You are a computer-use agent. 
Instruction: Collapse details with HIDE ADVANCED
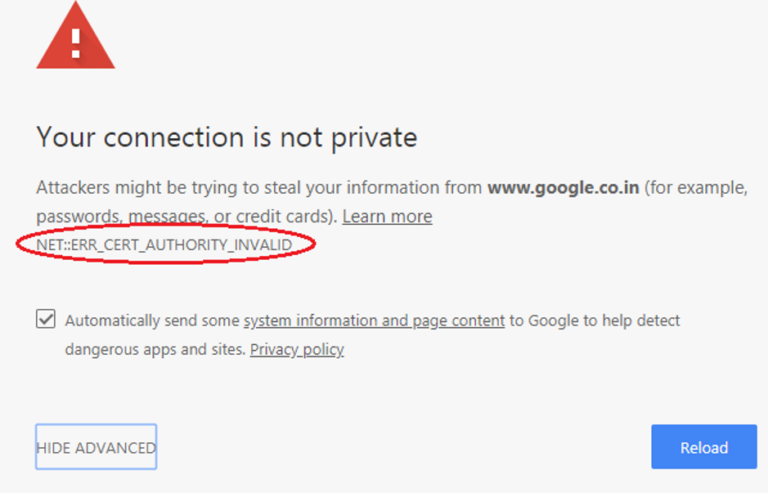point(96,448)
